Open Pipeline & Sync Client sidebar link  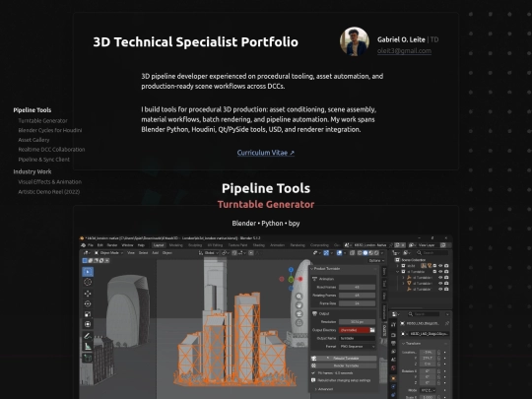43,160
